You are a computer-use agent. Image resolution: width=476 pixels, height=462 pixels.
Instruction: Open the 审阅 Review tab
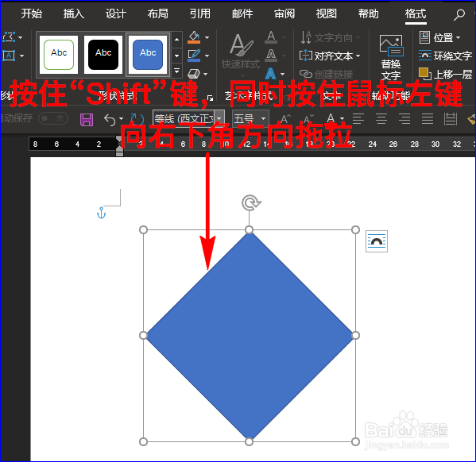coord(284,13)
